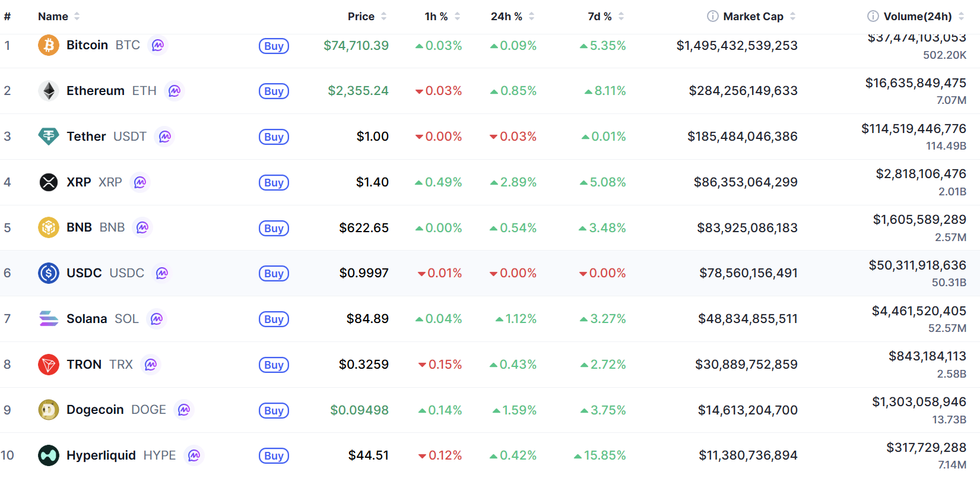Image resolution: width=980 pixels, height=478 pixels.
Task: Click the TRON red logo icon
Action: click(x=49, y=365)
